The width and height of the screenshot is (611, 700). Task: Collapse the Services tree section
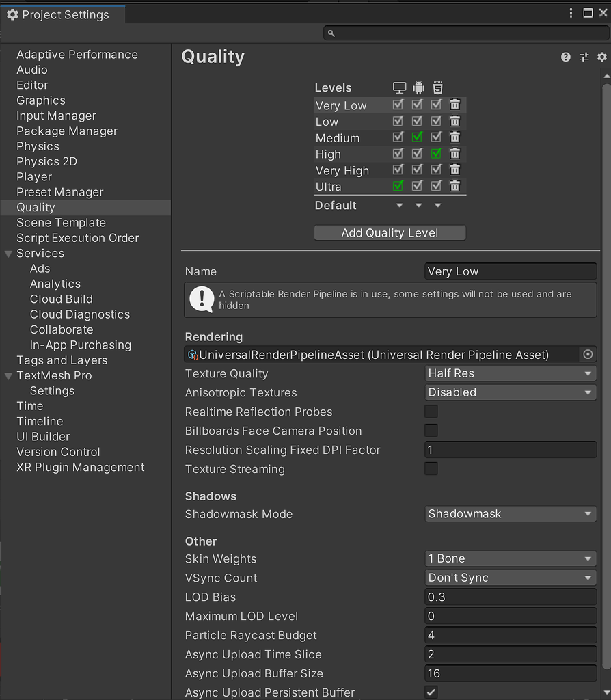click(8, 254)
